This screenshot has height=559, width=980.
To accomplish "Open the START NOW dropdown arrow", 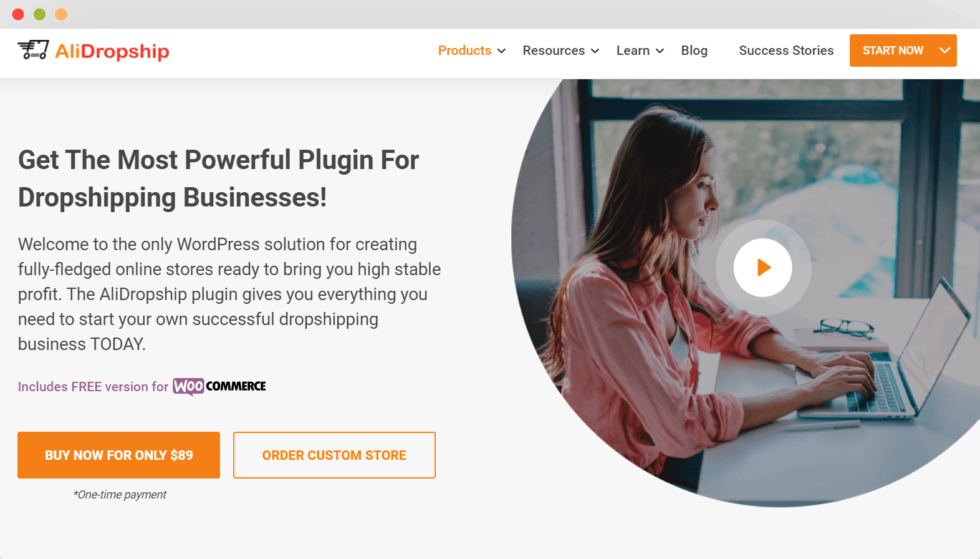I will pos(944,51).
